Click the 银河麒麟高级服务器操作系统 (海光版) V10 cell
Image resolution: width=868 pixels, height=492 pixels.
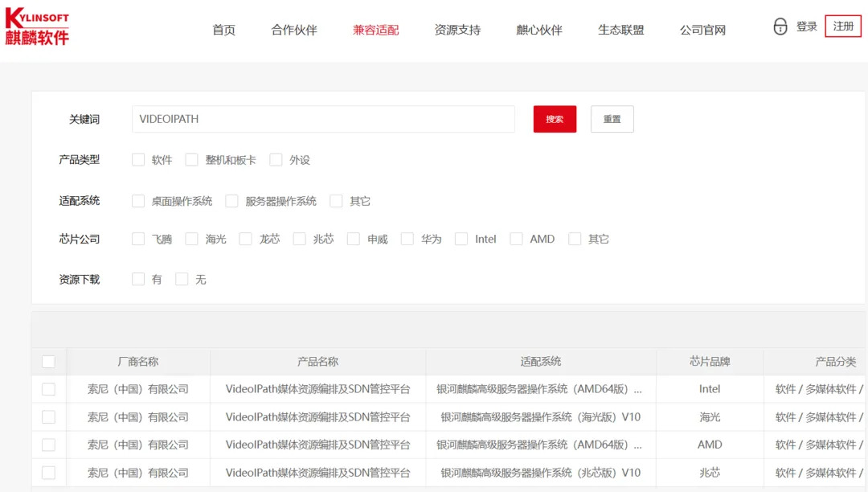(x=541, y=417)
